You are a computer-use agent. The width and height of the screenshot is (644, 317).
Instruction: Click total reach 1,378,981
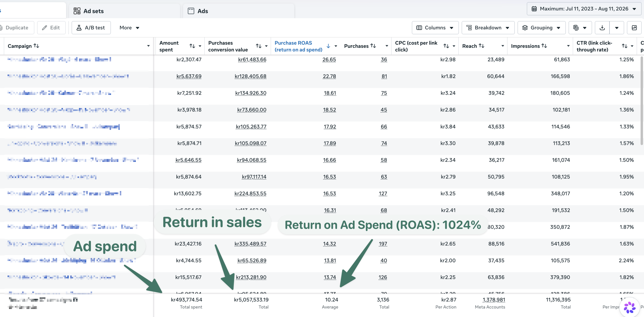click(494, 300)
